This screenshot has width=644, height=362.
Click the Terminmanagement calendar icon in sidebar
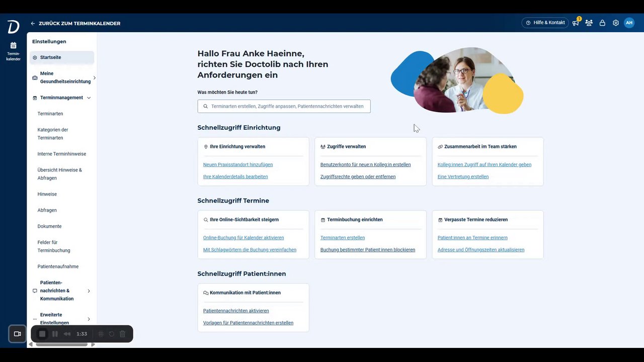point(35,98)
